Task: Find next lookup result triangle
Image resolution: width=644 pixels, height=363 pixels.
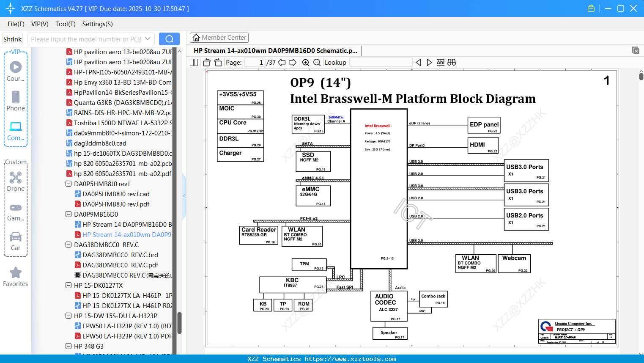Action: pyautogui.click(x=429, y=62)
